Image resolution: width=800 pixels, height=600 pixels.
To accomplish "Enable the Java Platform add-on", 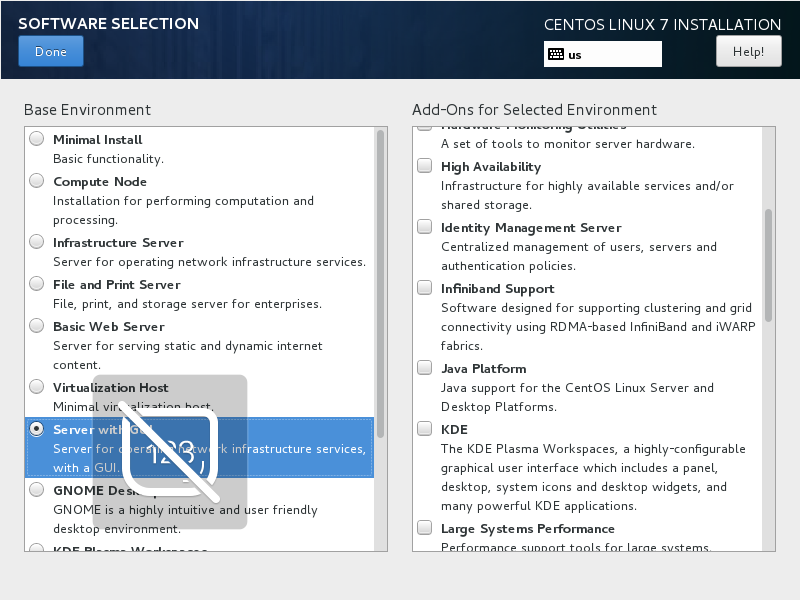I will coord(425,369).
